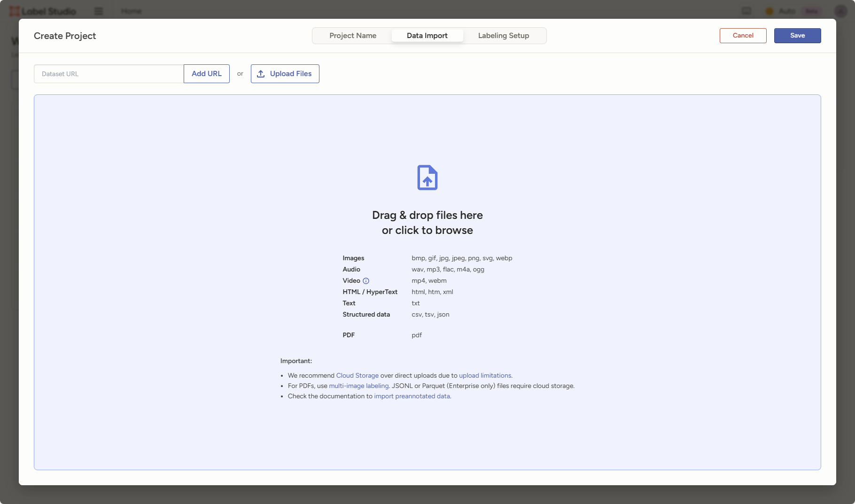
Task: Click the file upload icon in the drop zone
Action: click(x=427, y=178)
